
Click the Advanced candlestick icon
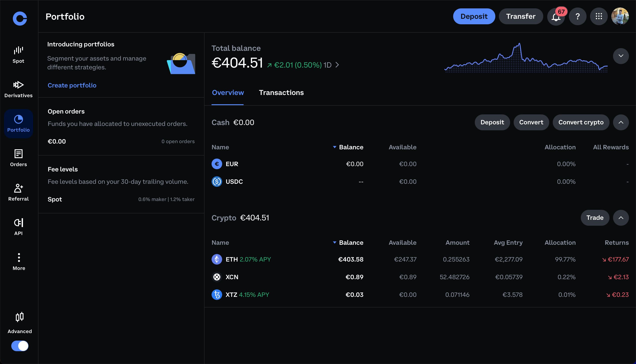point(19,317)
